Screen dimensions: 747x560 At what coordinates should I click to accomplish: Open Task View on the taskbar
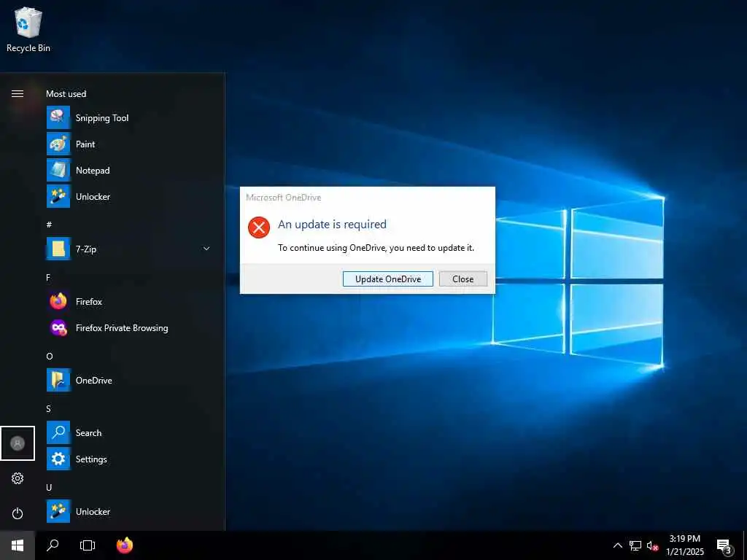point(88,545)
